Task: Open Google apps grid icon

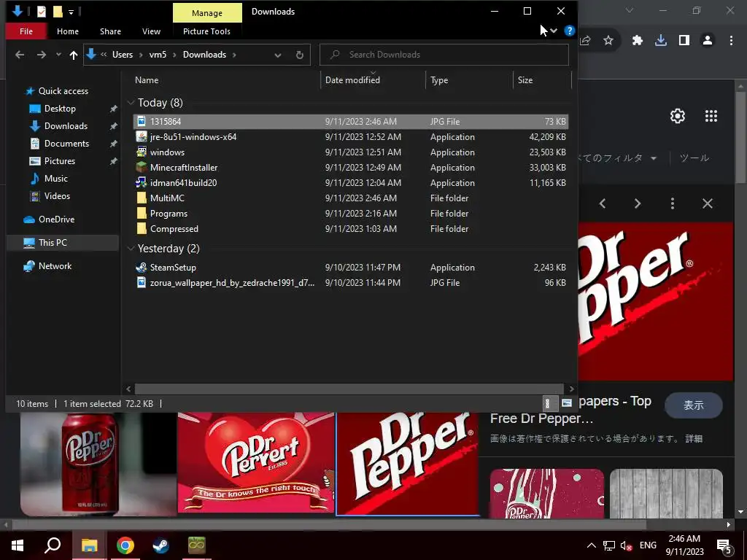Action: pos(711,116)
